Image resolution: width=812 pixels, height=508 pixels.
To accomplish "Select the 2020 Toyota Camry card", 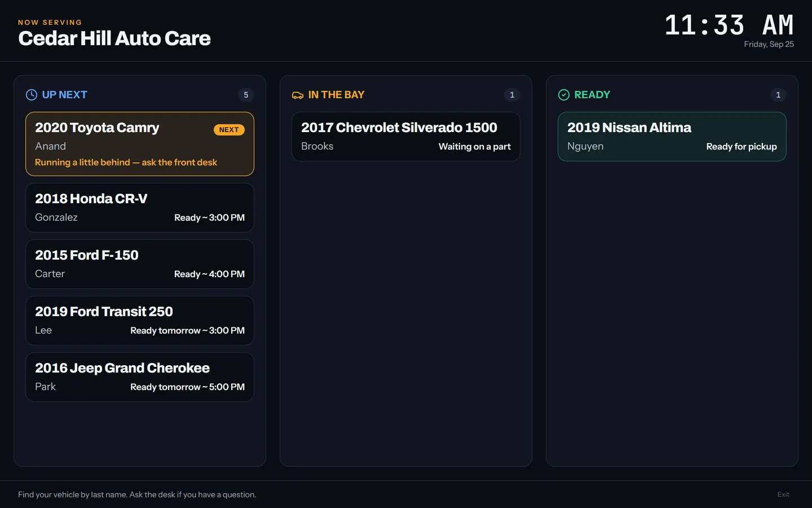I will pyautogui.click(x=140, y=144).
